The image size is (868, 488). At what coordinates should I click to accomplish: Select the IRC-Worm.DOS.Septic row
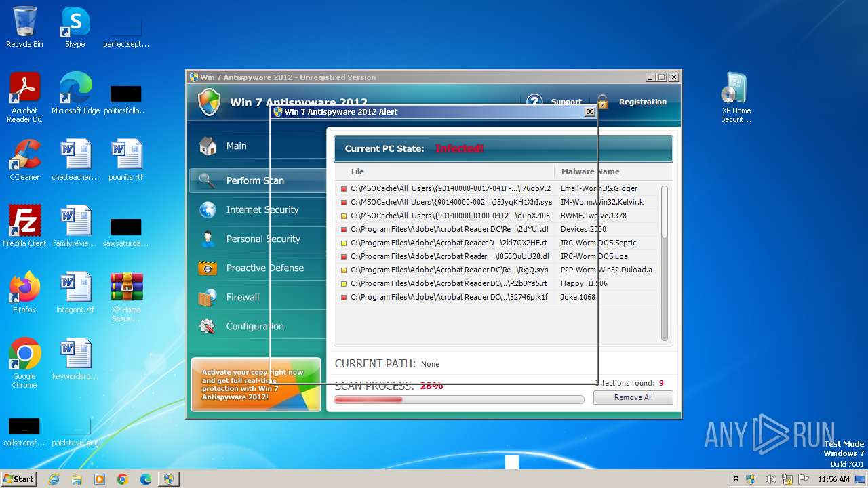(x=497, y=243)
